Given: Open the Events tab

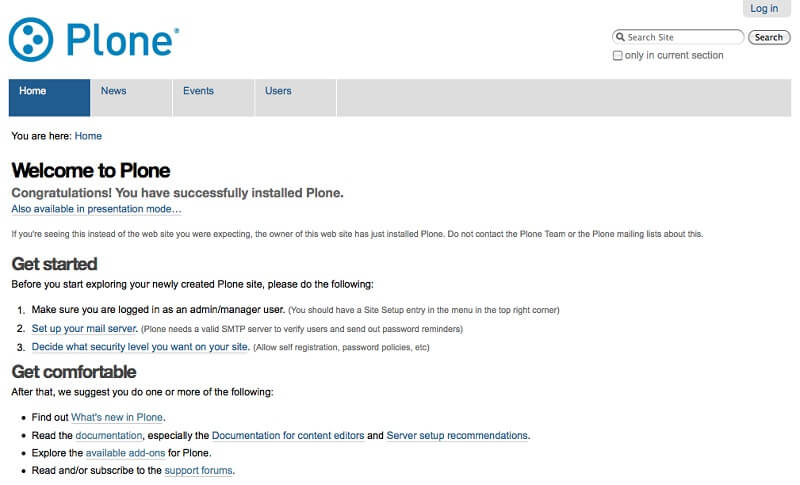Looking at the screenshot, I should (x=213, y=97).
